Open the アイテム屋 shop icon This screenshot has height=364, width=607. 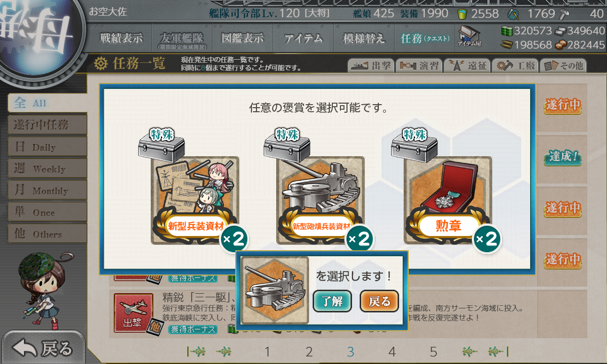469,36
